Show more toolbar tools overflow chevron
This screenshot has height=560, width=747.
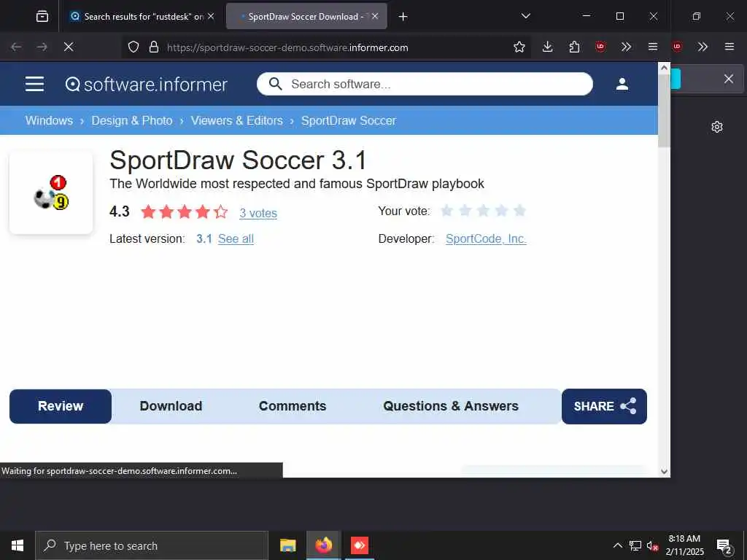tap(626, 47)
